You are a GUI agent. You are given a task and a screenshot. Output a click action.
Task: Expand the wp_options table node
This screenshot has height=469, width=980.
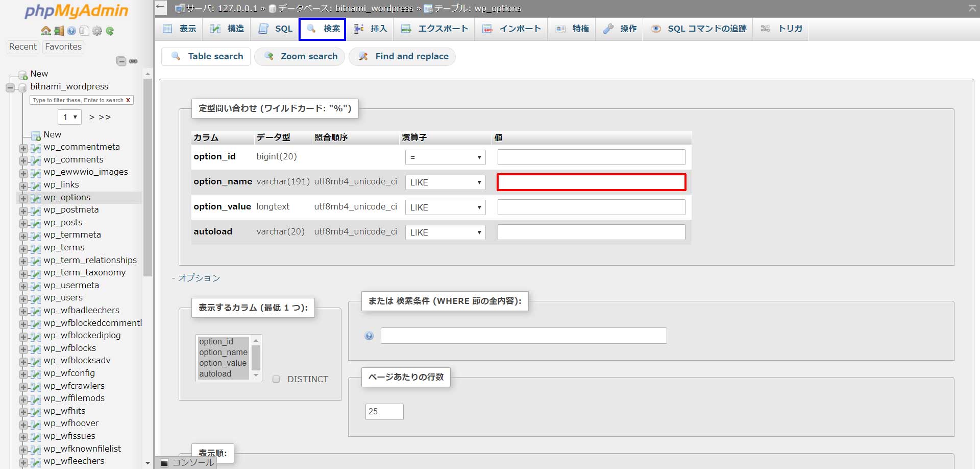[23, 199]
